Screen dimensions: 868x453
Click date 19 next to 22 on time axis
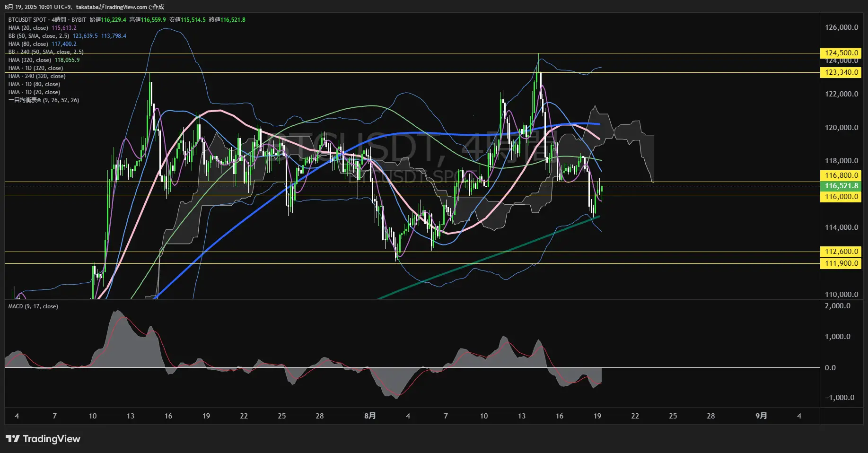[x=597, y=416]
